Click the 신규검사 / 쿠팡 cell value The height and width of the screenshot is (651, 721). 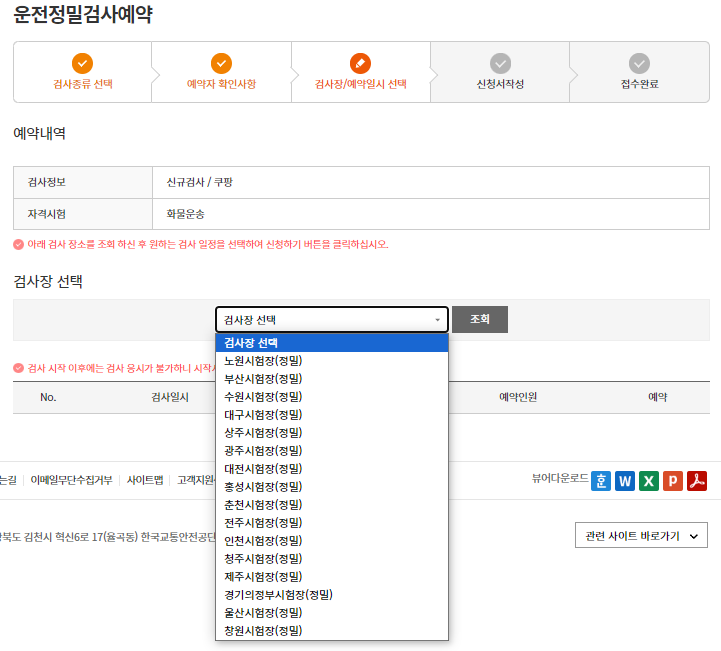click(x=200, y=182)
